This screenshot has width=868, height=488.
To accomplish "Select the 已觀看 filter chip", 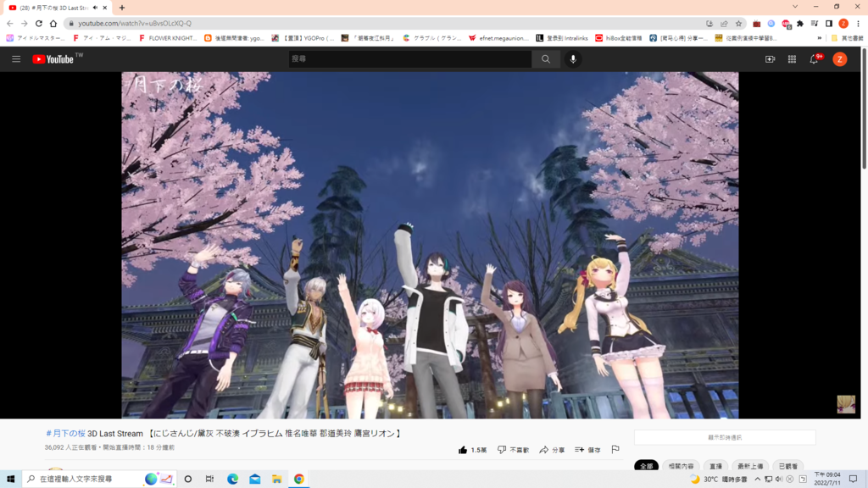I will 787,466.
